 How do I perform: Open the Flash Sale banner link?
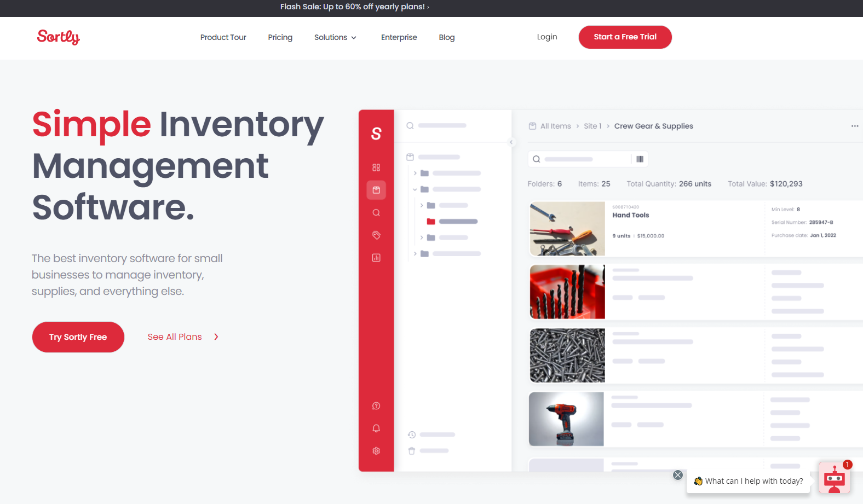pyautogui.click(x=354, y=7)
